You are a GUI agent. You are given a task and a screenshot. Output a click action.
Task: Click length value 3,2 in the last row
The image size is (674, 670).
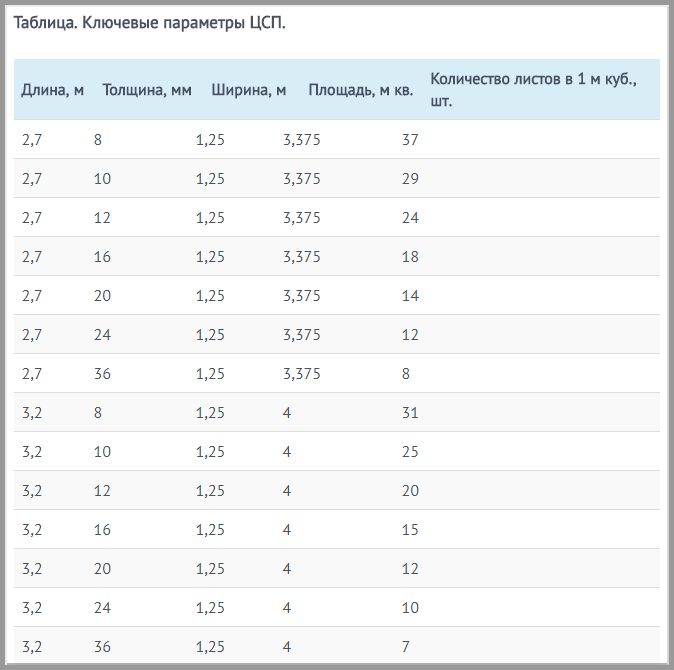(x=32, y=647)
